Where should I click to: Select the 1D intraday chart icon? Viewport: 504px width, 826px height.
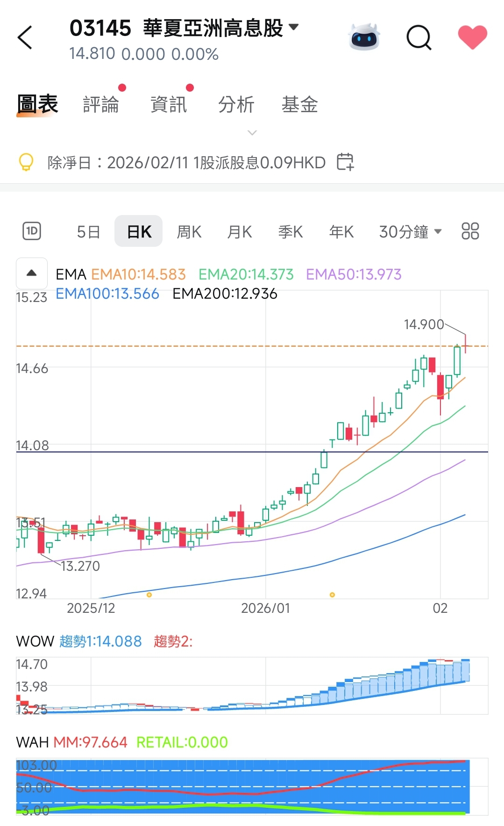[x=32, y=231]
